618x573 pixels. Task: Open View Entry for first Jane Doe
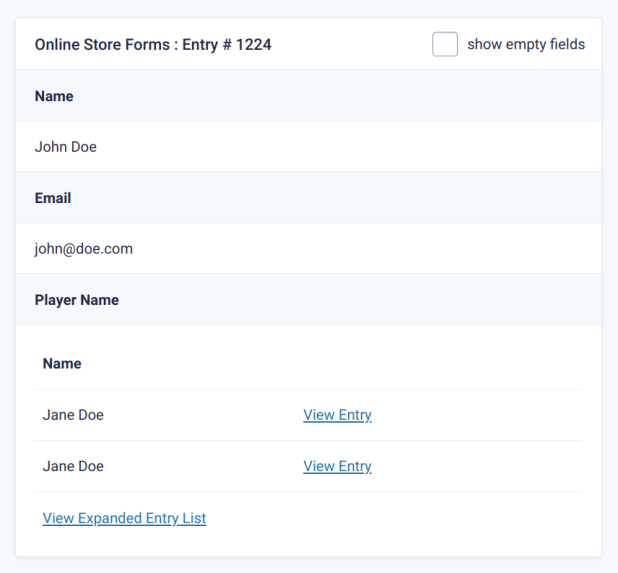click(337, 415)
